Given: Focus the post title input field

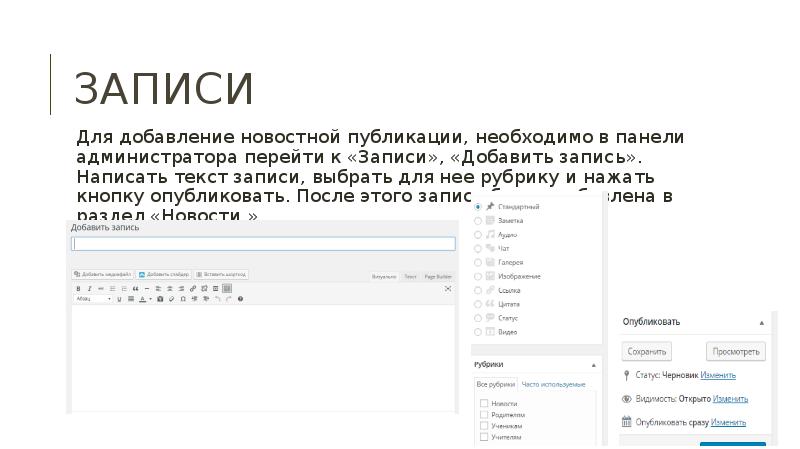Looking at the screenshot, I should 263,243.
